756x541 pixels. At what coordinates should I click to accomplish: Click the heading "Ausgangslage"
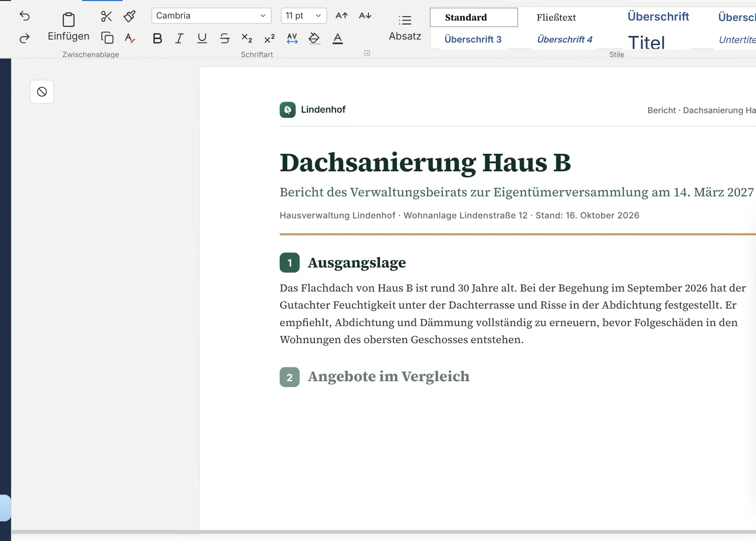point(357,262)
